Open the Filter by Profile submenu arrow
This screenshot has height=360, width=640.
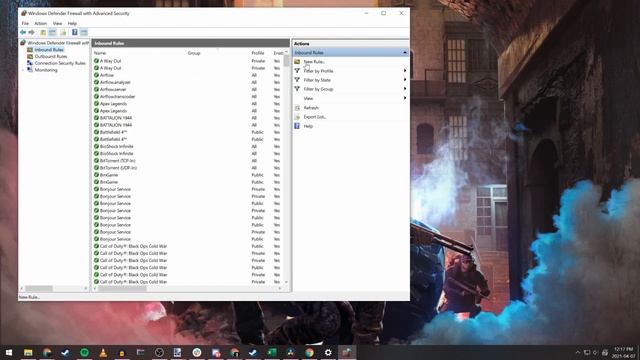pyautogui.click(x=405, y=71)
